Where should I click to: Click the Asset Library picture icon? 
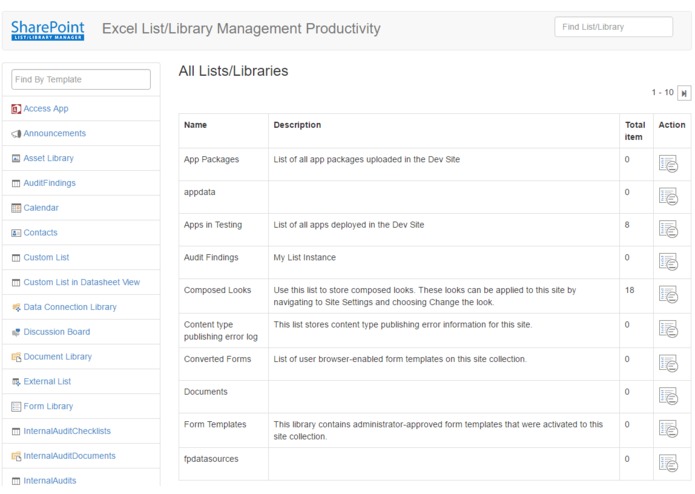coord(16,159)
